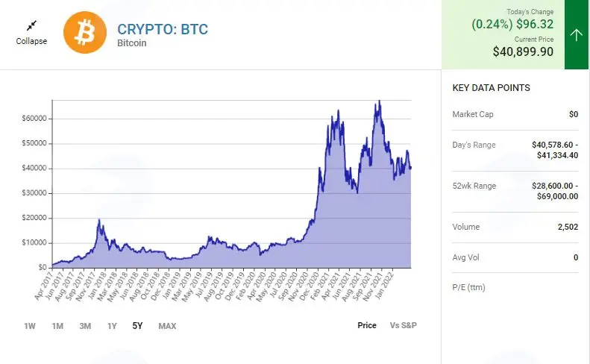Collapse the chart panel via Collapse label
The image size is (590, 364).
(31, 41)
